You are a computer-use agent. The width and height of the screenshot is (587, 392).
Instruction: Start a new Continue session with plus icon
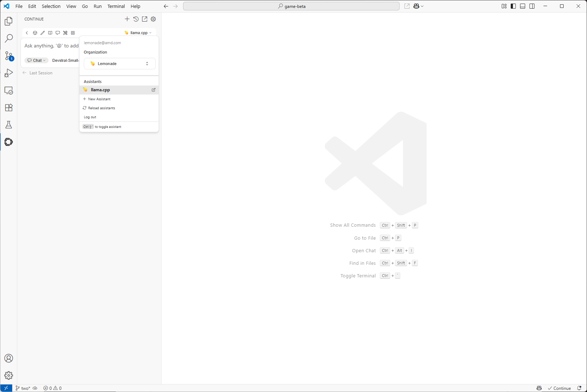(127, 19)
